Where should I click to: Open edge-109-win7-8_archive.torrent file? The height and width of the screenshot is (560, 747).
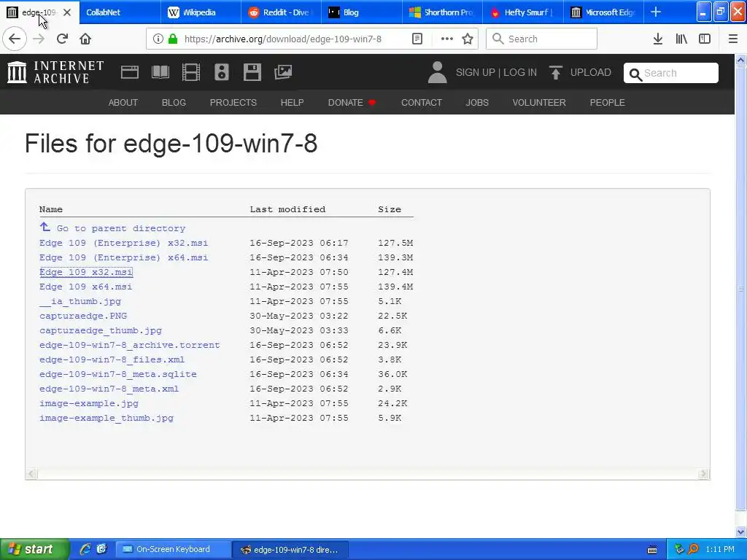pyautogui.click(x=130, y=345)
